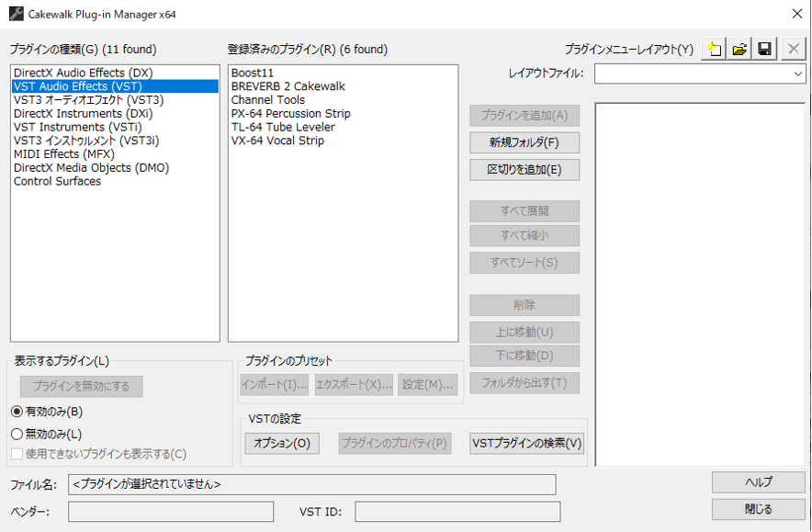Click the 設定(M)... preset button
812x532 pixels.
(x=428, y=384)
